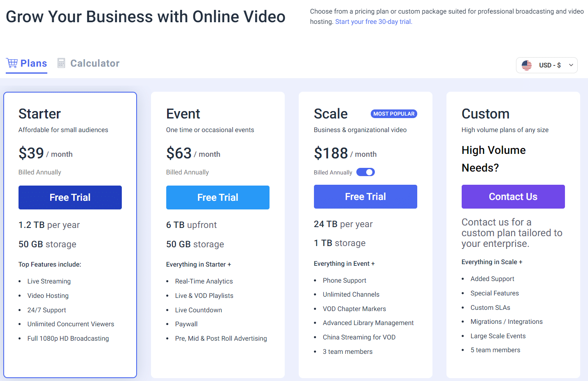Screen dimensions: 588x381
Task: Start Free Trial for Event plan
Action: [218, 197]
